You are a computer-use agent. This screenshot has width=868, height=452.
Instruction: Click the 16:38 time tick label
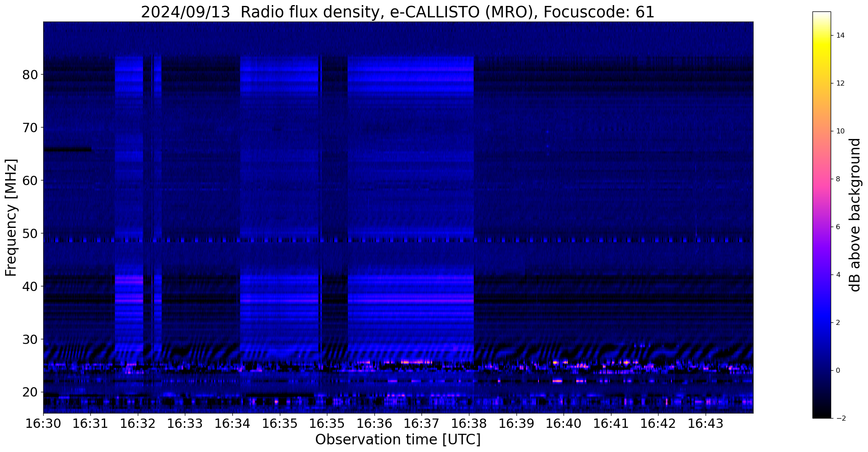coord(469,424)
